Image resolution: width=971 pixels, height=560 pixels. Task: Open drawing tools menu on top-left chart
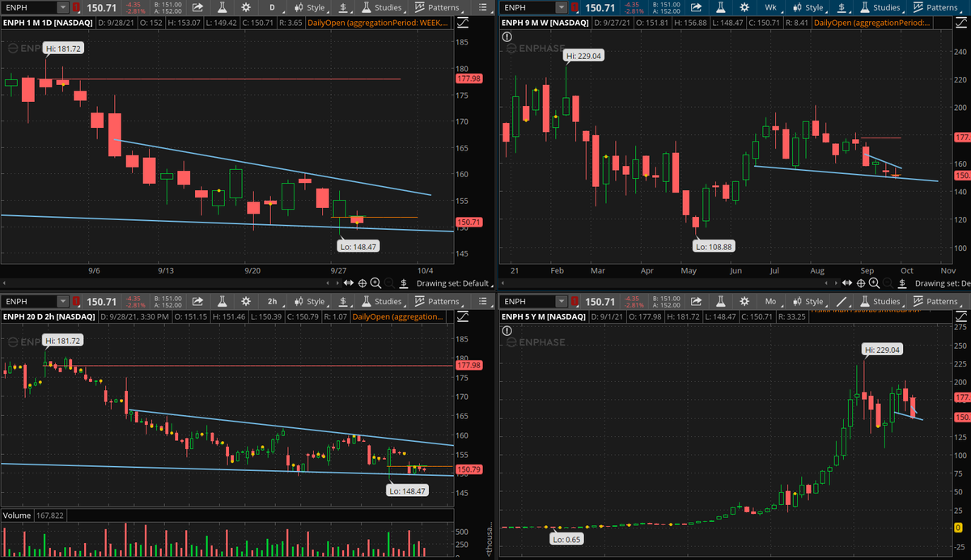pos(344,7)
